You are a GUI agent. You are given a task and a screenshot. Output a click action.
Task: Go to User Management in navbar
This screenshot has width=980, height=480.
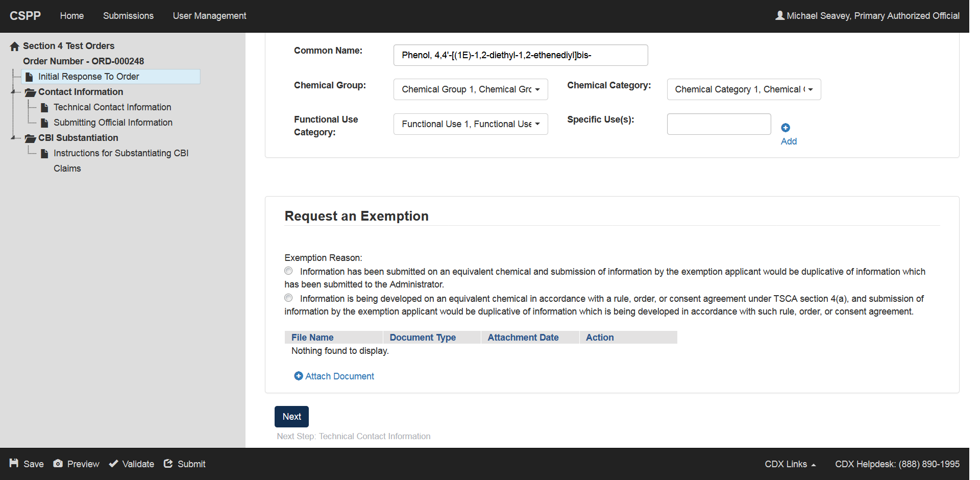(x=209, y=16)
